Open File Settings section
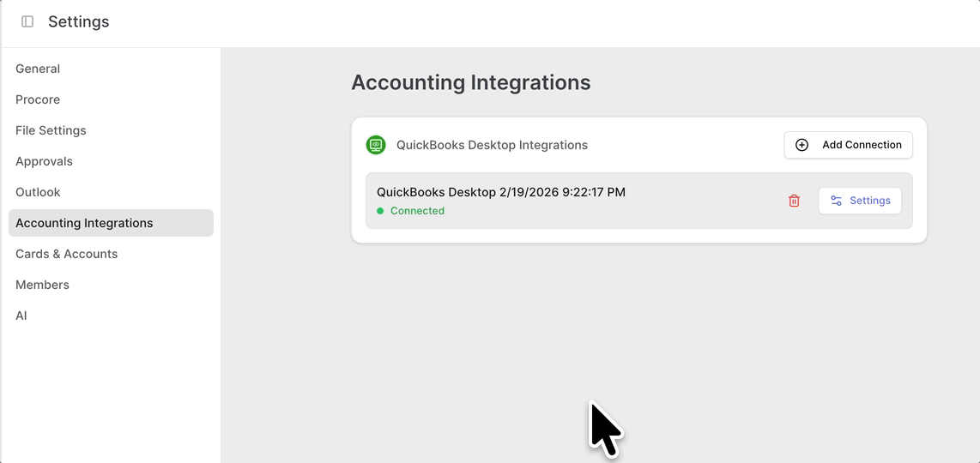Viewport: 980px width, 463px height. click(111, 130)
